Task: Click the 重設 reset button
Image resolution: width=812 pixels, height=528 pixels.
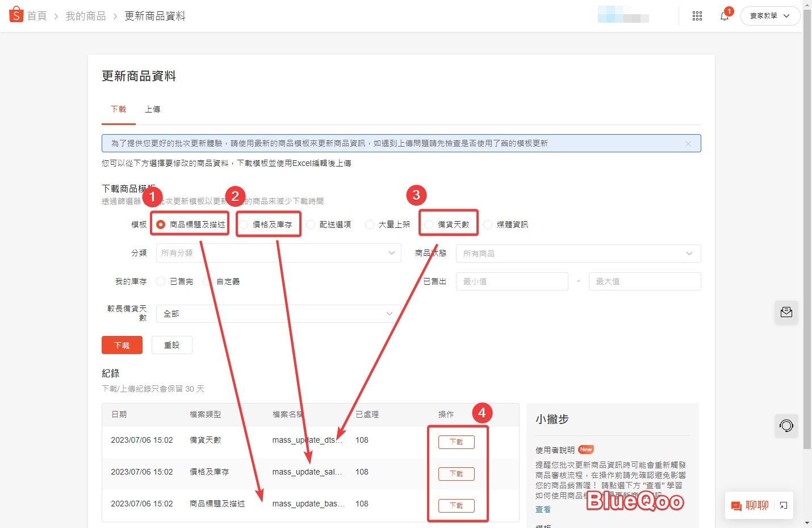Action: (171, 345)
